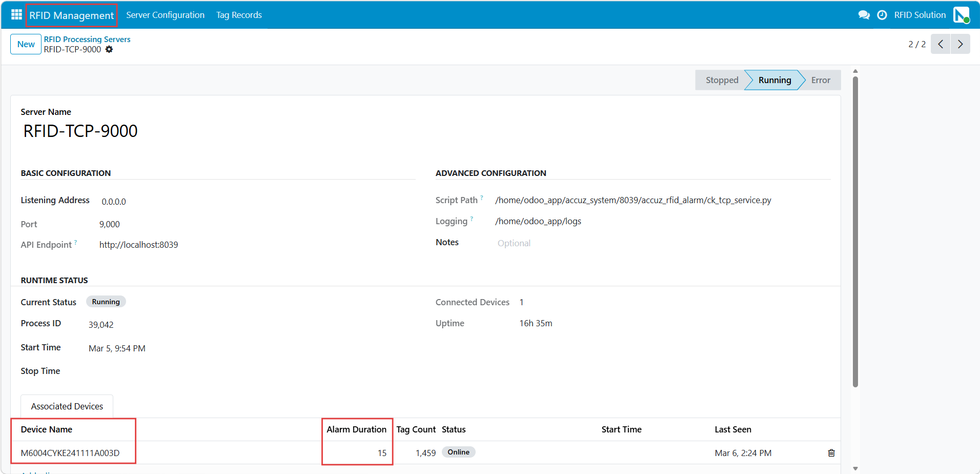Go to next record arrow
Image resolution: width=980 pixels, height=474 pixels.
pos(961,44)
